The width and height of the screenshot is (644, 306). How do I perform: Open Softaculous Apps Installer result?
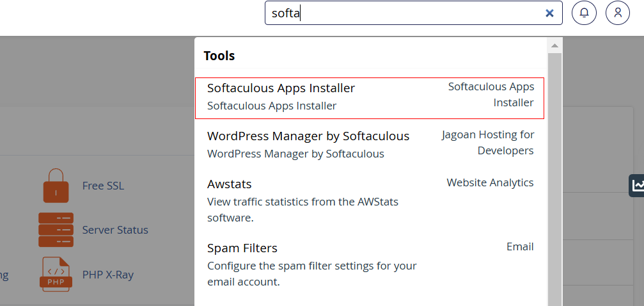[x=370, y=99]
